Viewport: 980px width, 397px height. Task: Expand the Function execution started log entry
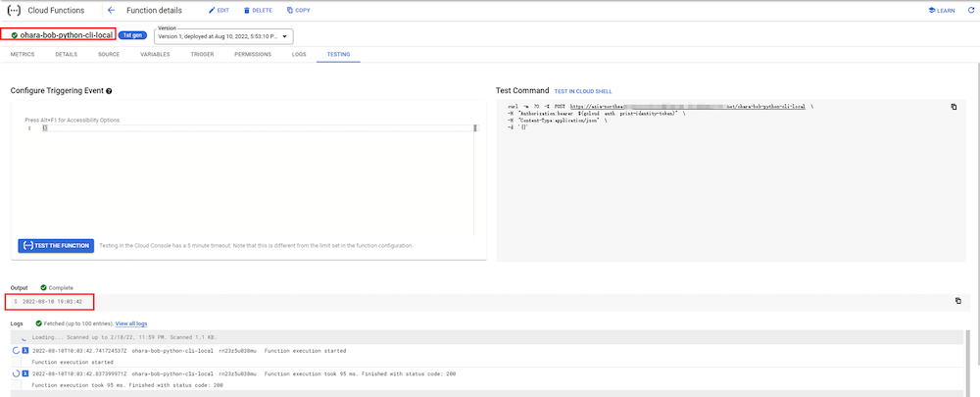click(17, 350)
